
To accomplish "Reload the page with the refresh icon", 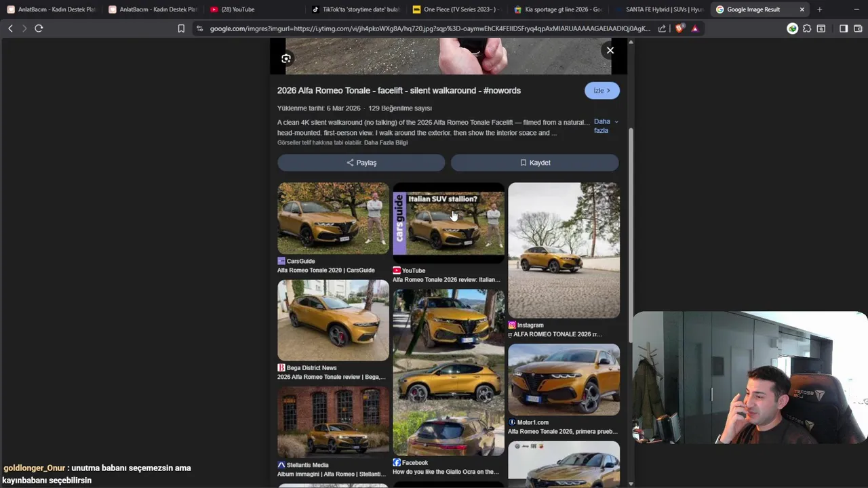I will click(x=39, y=28).
